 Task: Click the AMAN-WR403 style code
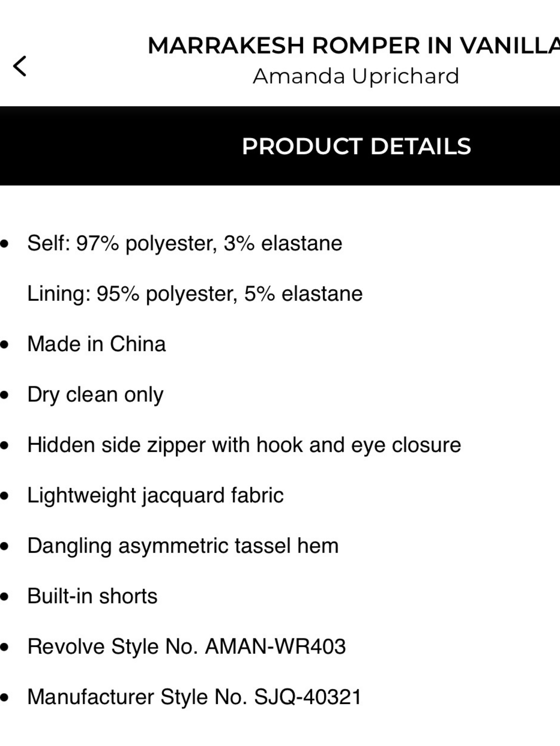pos(275,646)
